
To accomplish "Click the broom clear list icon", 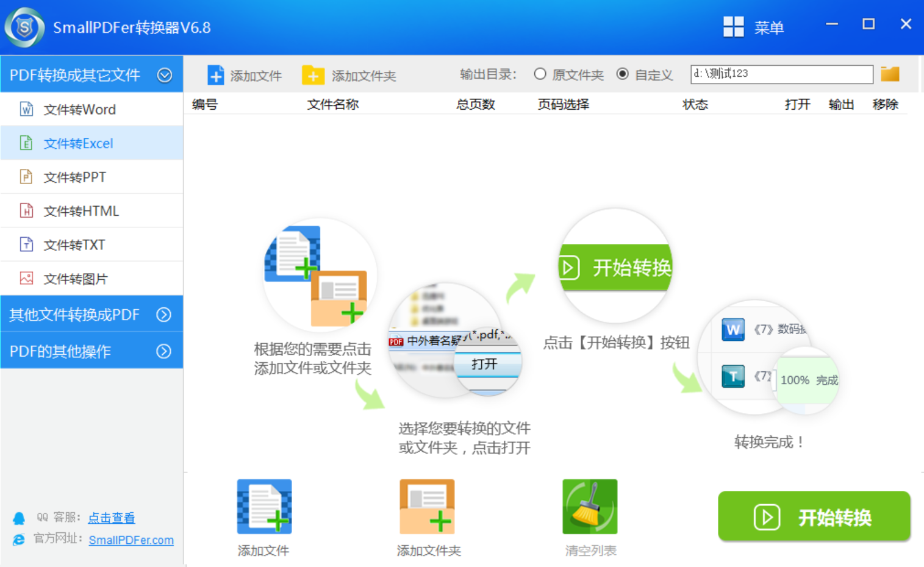I will point(589,507).
